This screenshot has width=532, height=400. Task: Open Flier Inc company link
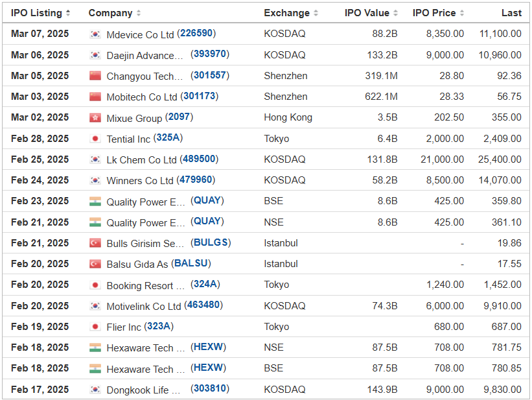click(x=124, y=327)
